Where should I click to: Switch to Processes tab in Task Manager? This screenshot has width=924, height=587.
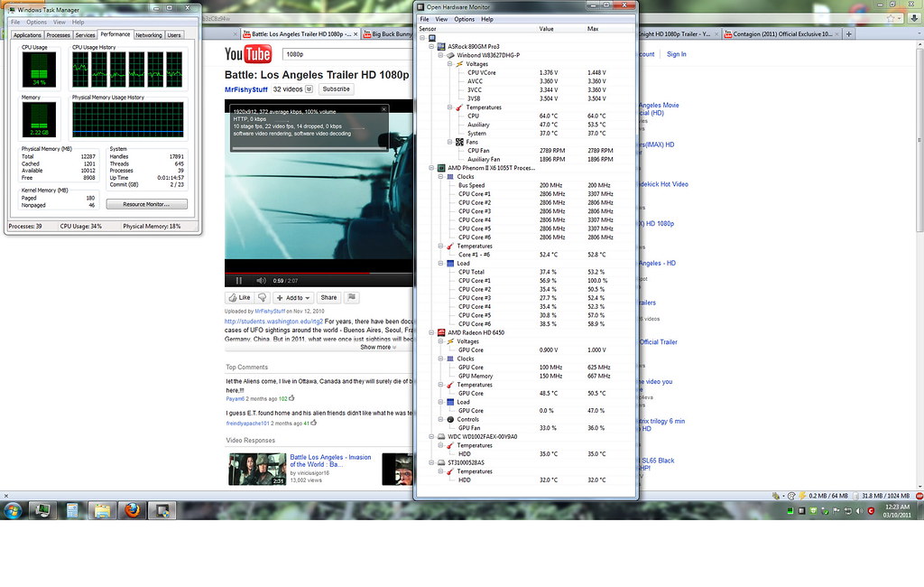(x=59, y=35)
